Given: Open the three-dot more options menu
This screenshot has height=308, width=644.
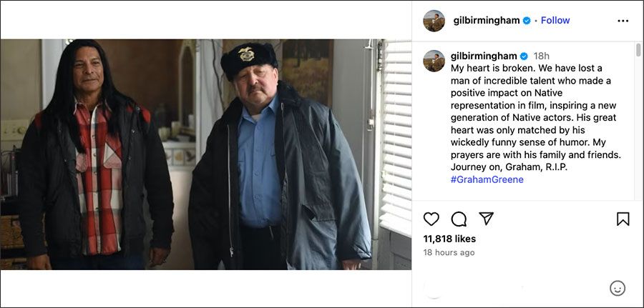Looking at the screenshot, I should click(x=623, y=21).
